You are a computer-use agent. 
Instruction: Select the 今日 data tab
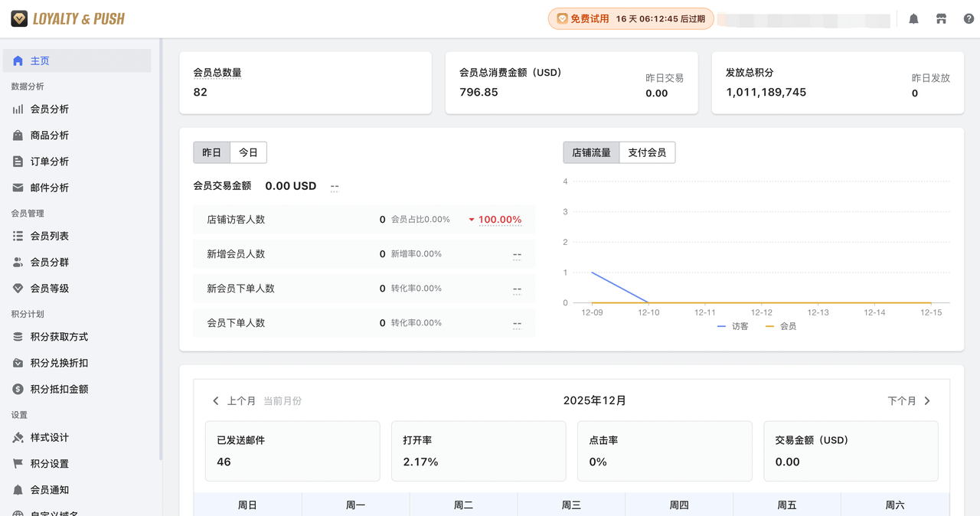tap(247, 152)
